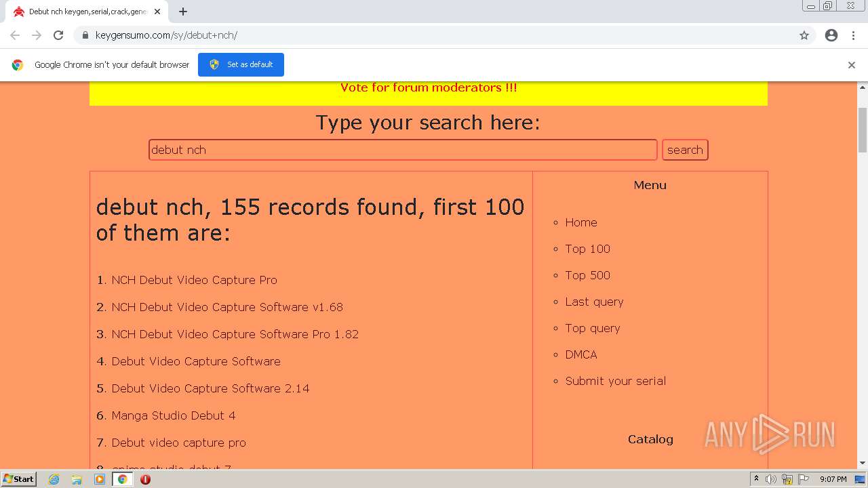This screenshot has width=868, height=488.
Task: Open the Windows Start menu
Action: 19,479
